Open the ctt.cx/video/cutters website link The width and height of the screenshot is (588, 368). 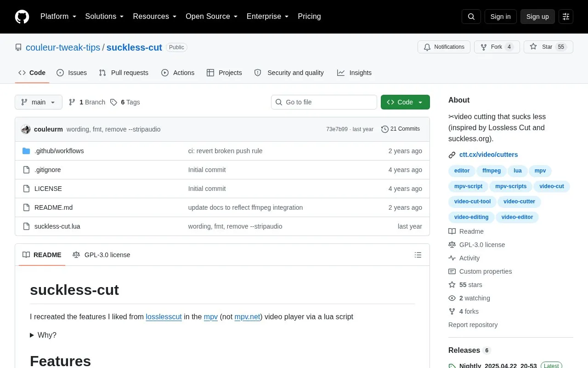pos(488,155)
